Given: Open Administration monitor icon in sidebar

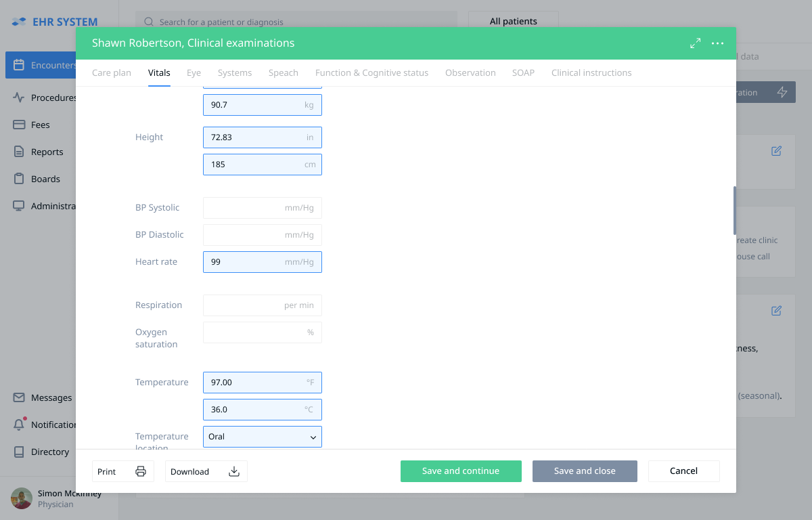Looking at the screenshot, I should click(19, 206).
